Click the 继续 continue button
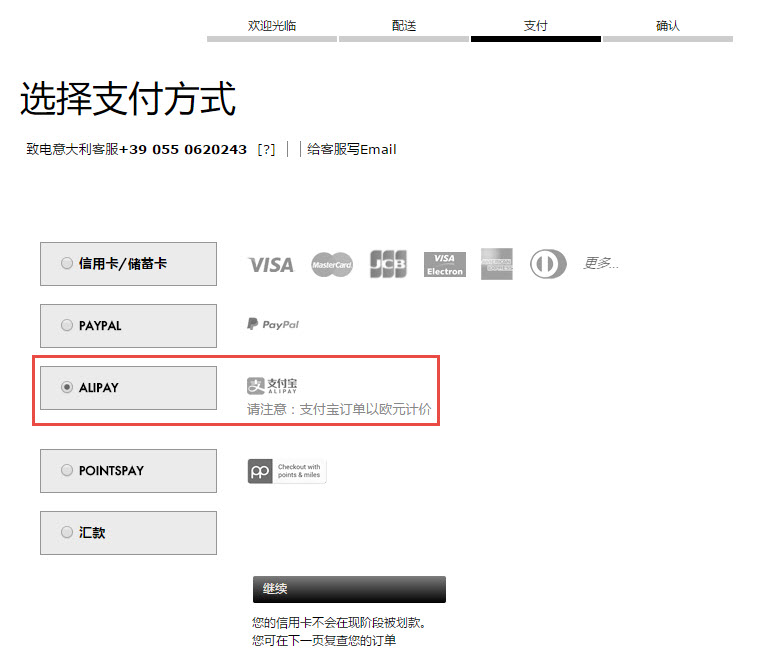The width and height of the screenshot is (769, 665). click(349, 589)
